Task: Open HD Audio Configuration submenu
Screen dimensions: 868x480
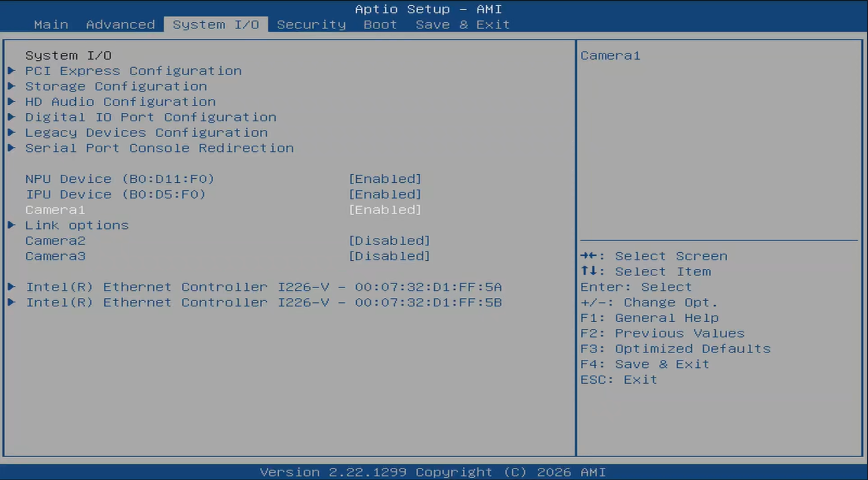Action: (x=120, y=101)
